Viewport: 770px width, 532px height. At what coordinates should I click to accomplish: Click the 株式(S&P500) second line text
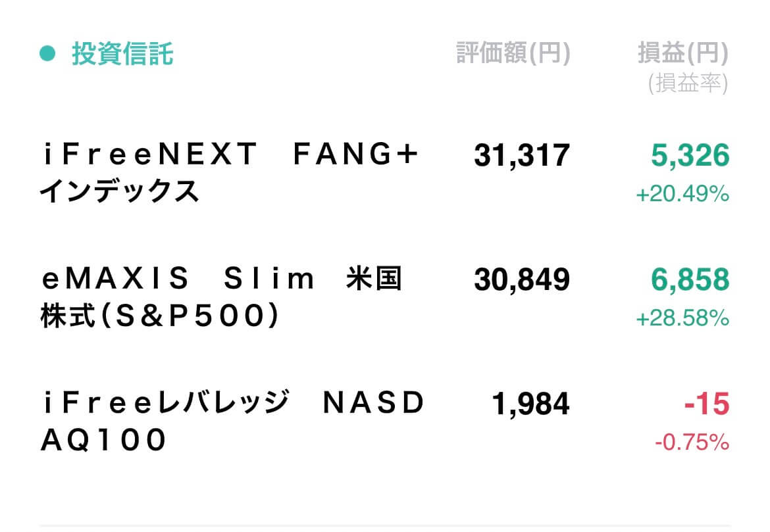(160, 315)
